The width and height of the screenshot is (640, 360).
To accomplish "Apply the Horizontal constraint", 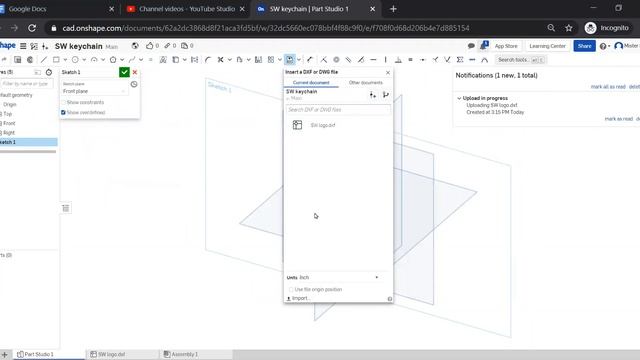I will pyautogui.click(x=373, y=60).
